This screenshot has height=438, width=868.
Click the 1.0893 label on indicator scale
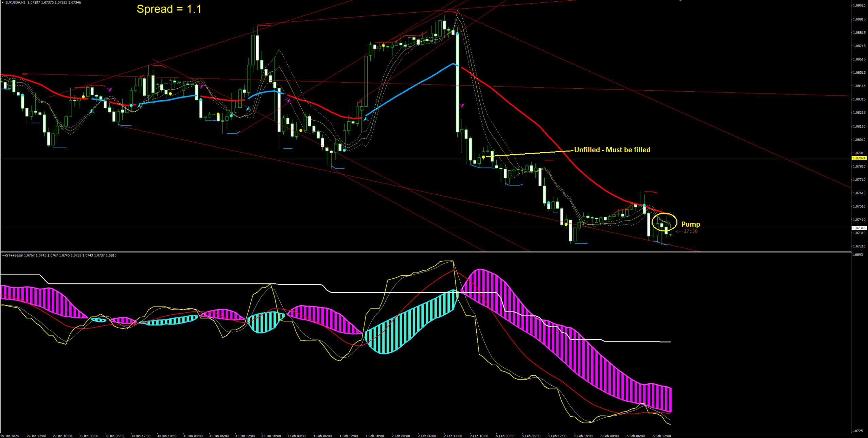click(x=858, y=255)
